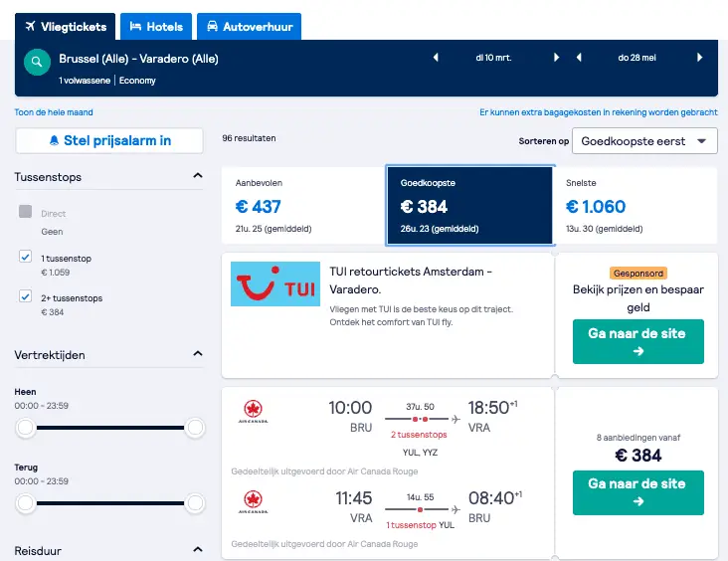728x561 pixels.
Task: Open Toon de hele maand link
Action: coord(54,112)
